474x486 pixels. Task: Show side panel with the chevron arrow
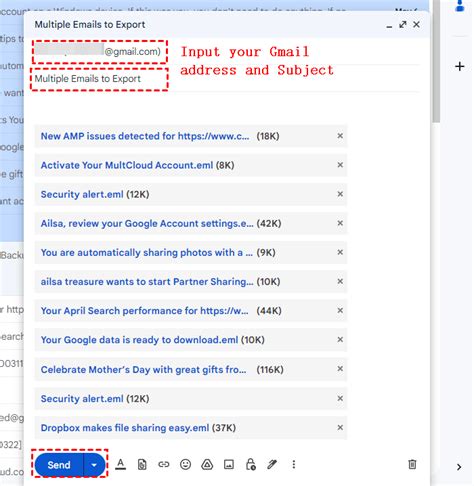459,467
